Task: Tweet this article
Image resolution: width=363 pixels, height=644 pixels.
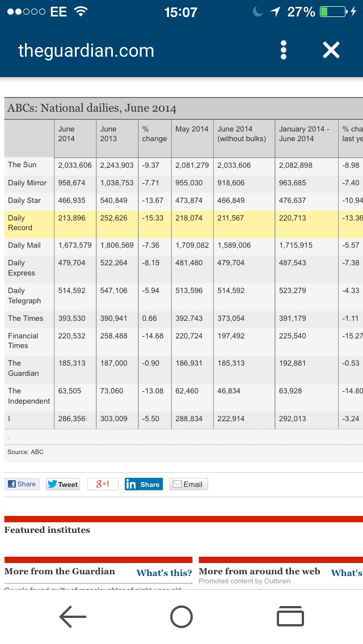Action: [x=63, y=484]
